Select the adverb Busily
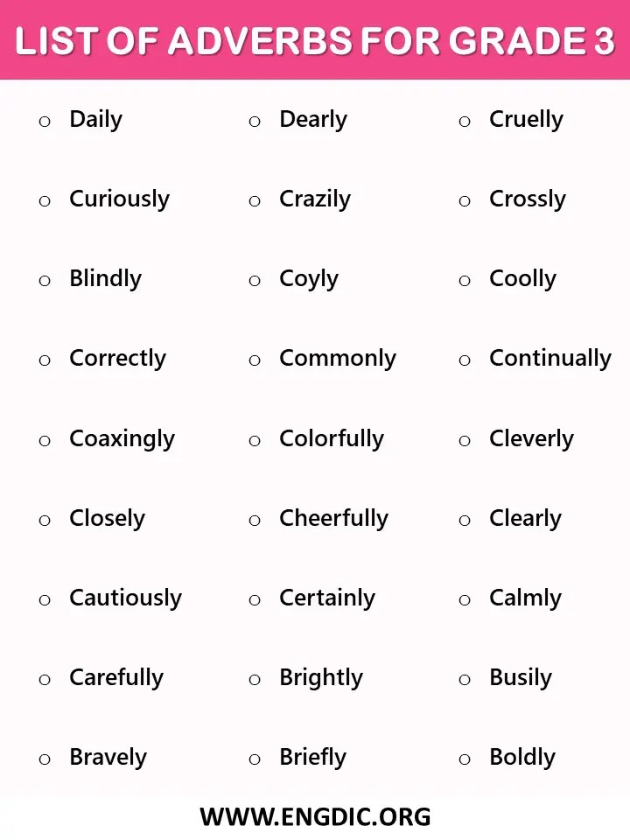The width and height of the screenshot is (630, 840). pyautogui.click(x=521, y=678)
